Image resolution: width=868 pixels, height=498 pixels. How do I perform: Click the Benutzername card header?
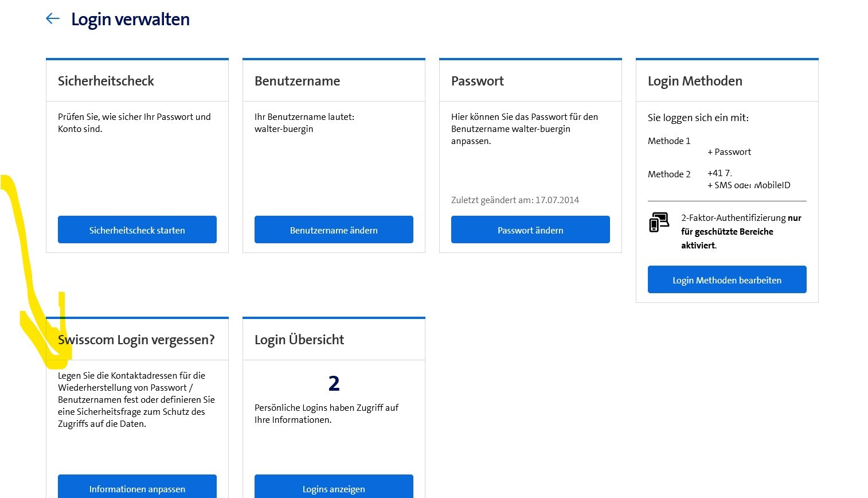[297, 81]
